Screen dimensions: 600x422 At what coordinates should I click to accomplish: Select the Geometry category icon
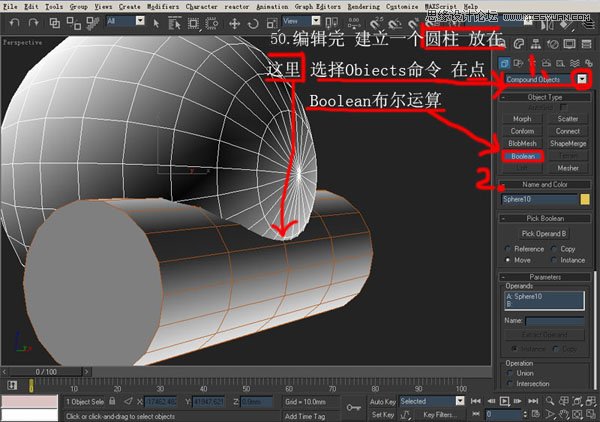[504, 63]
